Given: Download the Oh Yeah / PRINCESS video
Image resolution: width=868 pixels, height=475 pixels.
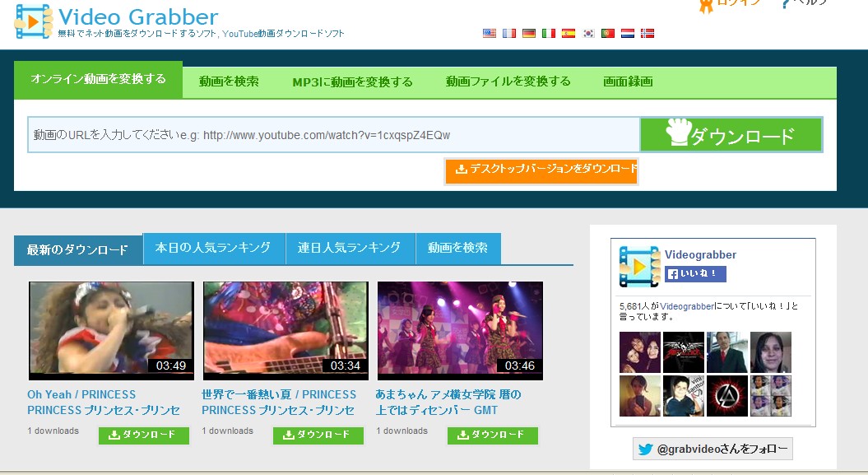Looking at the screenshot, I should pyautogui.click(x=144, y=435).
